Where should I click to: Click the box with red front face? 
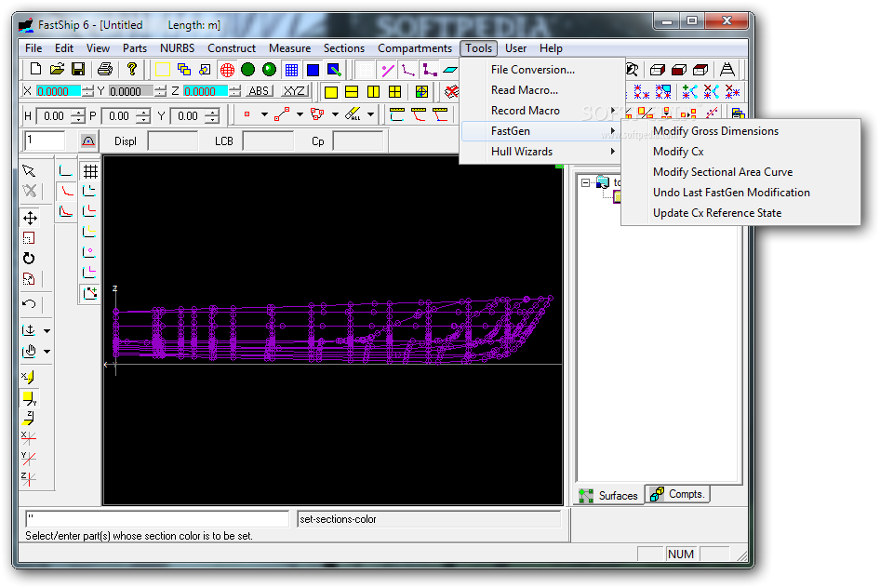(x=679, y=70)
